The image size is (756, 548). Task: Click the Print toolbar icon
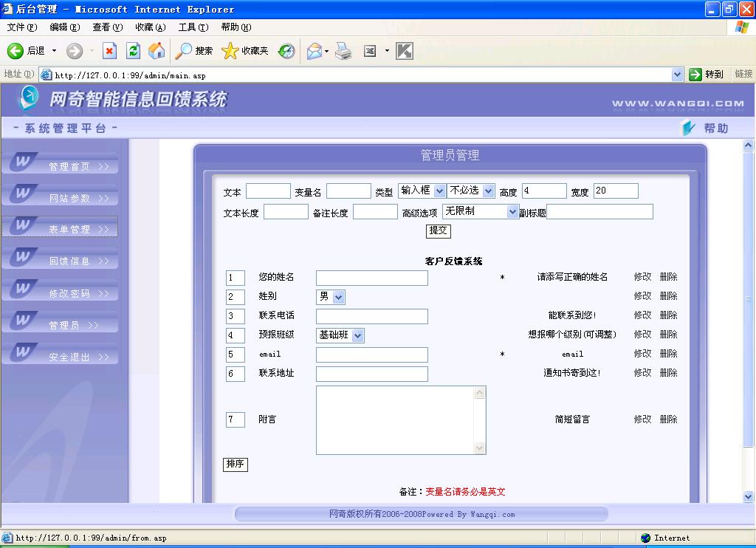[x=343, y=51]
